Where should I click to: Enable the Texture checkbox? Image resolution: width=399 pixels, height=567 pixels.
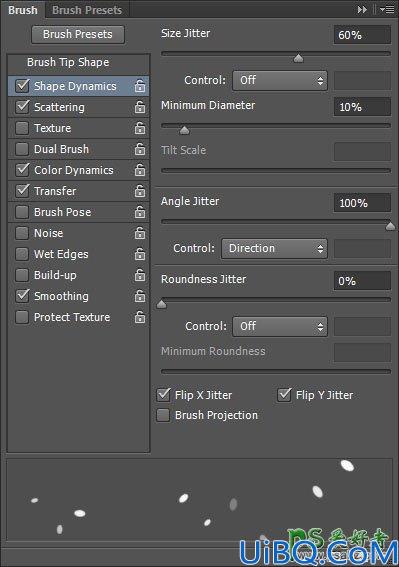coord(22,128)
